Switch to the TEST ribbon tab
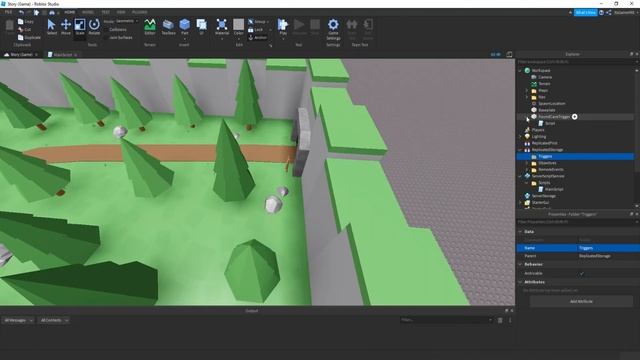The image size is (640, 360). click(x=105, y=12)
